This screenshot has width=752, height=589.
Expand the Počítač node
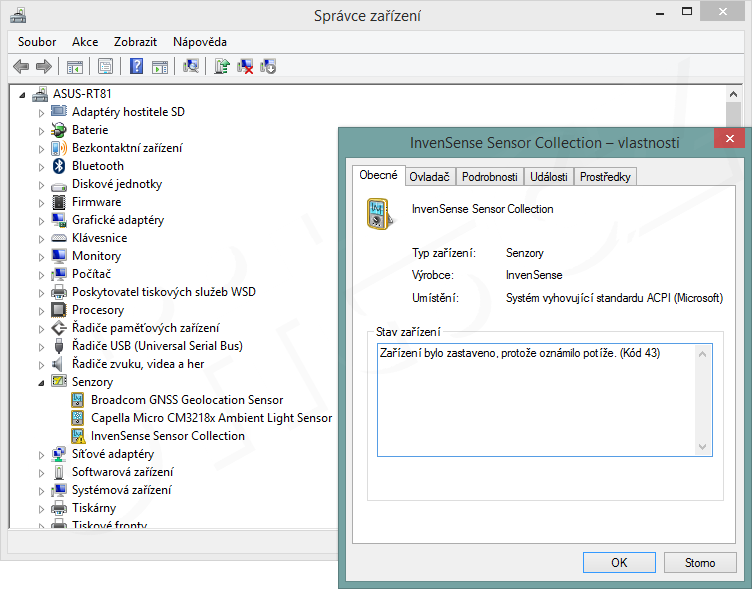pos(41,275)
